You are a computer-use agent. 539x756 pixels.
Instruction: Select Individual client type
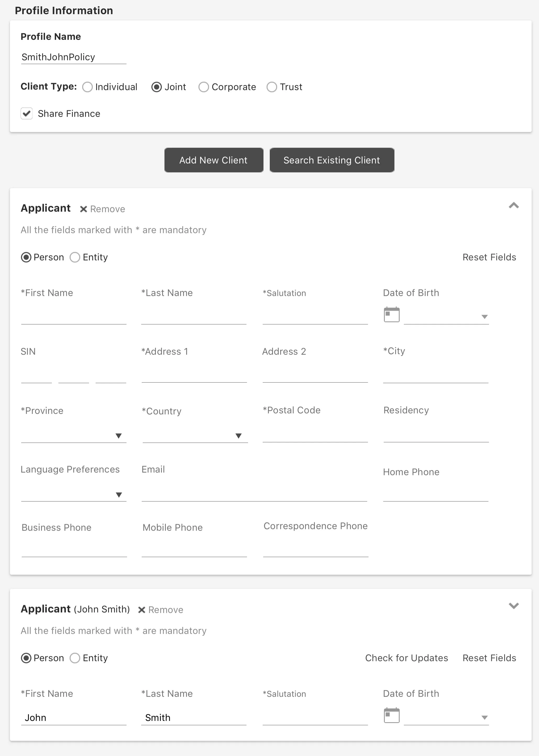87,87
